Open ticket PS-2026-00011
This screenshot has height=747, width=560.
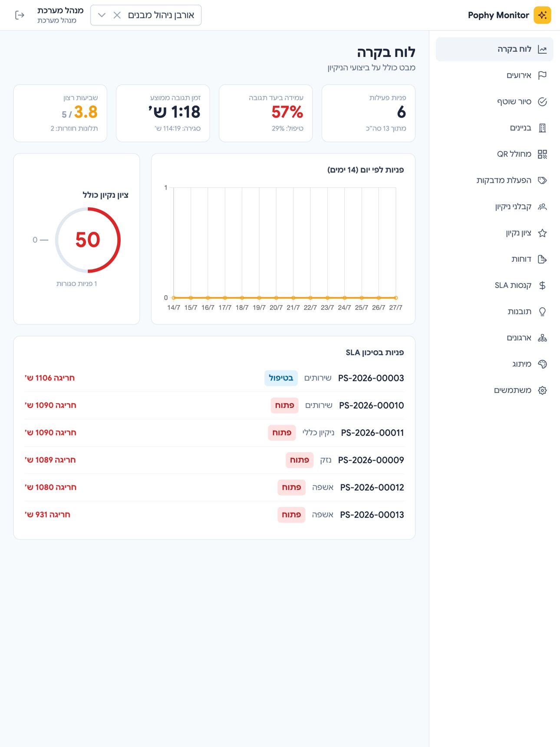click(x=372, y=433)
